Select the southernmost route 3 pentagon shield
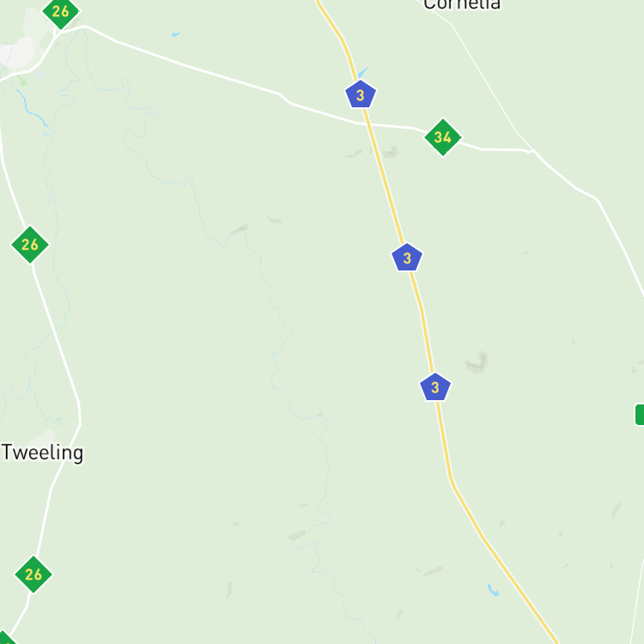Image resolution: width=644 pixels, height=644 pixels. click(435, 387)
